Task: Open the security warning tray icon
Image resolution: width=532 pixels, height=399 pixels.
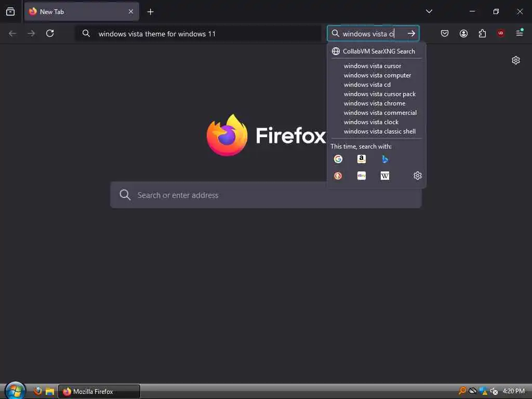Action: [483, 391]
